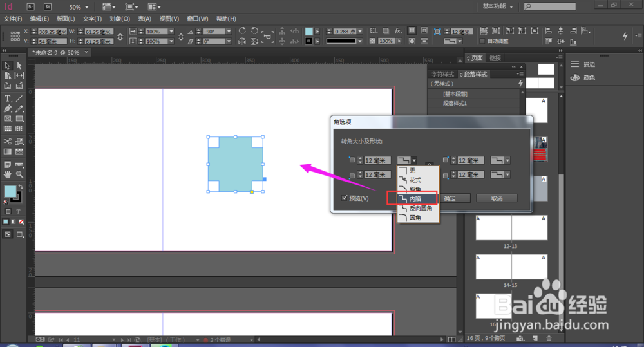Open the 对象(O) menu

[120, 19]
